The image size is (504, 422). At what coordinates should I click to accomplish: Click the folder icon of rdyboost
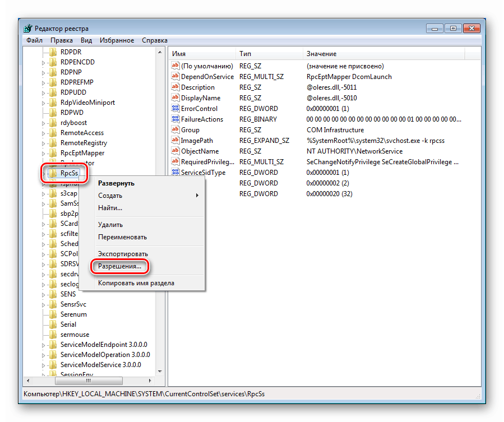[53, 123]
